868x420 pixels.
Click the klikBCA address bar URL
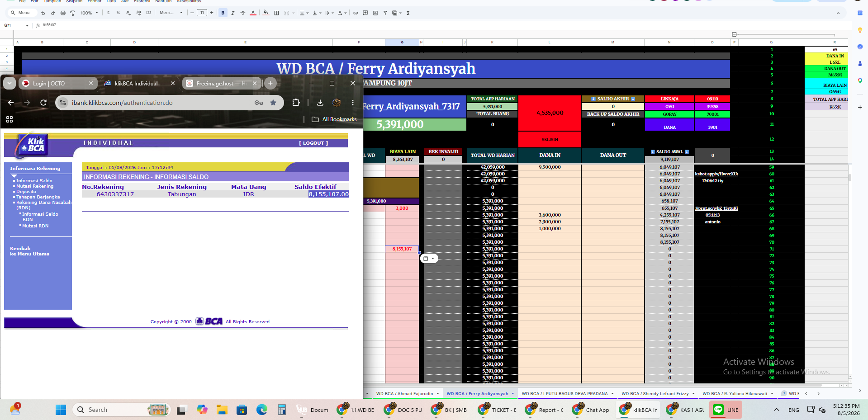122,103
